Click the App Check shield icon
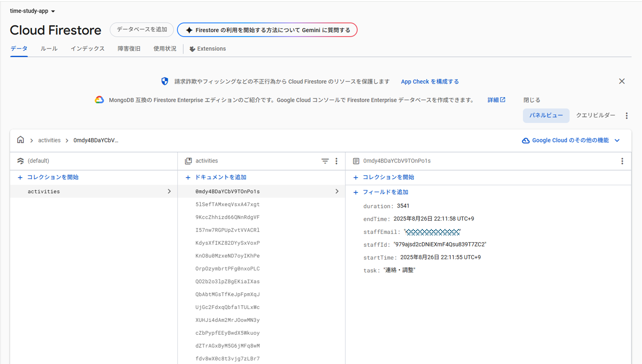642x364 pixels. 165,81
